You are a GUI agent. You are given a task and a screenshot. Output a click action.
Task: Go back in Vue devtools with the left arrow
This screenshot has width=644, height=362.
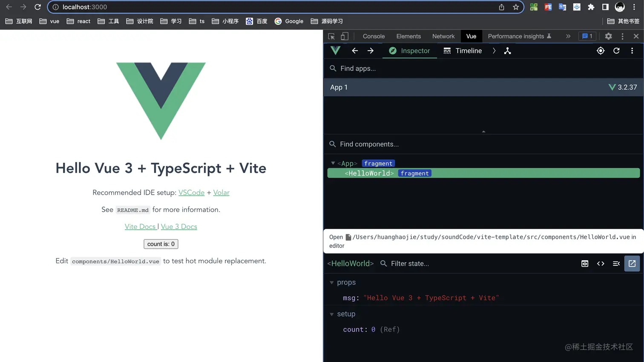355,51
